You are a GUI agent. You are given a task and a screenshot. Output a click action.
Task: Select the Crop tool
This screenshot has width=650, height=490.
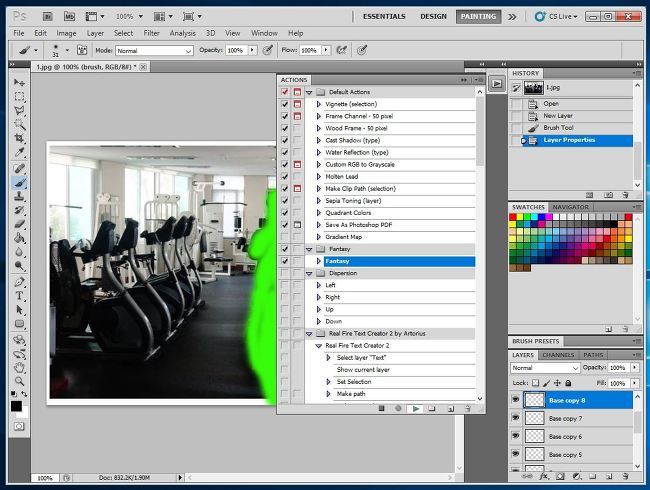tap(19, 138)
